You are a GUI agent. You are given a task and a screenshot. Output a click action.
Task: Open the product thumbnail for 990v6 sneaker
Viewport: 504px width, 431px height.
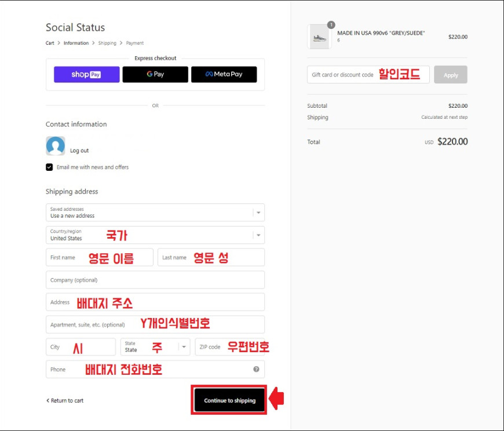(319, 37)
